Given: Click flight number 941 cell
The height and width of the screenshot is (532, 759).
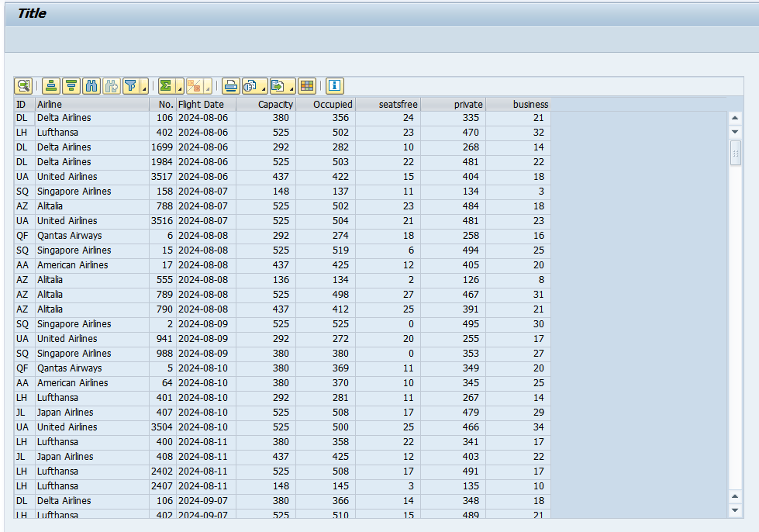Looking at the screenshot, I should [x=163, y=339].
